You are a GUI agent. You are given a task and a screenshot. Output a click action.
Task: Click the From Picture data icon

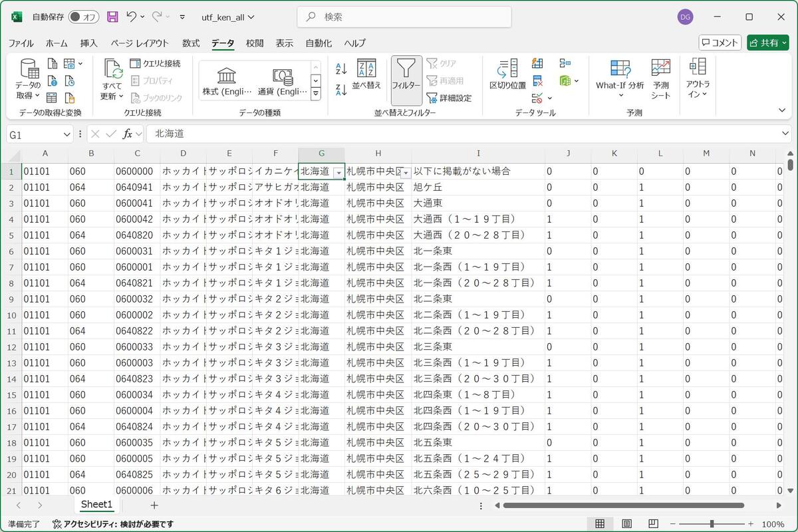[x=69, y=64]
